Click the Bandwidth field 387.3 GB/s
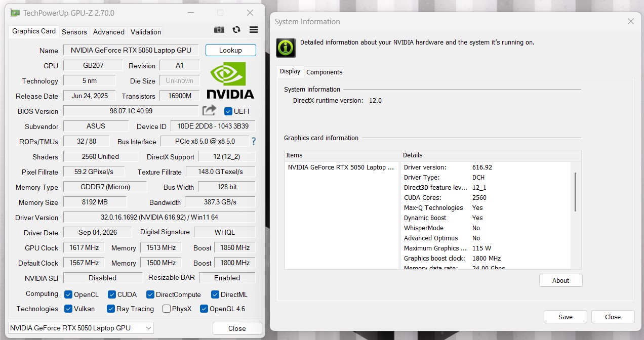This screenshot has width=644, height=340. click(x=220, y=202)
